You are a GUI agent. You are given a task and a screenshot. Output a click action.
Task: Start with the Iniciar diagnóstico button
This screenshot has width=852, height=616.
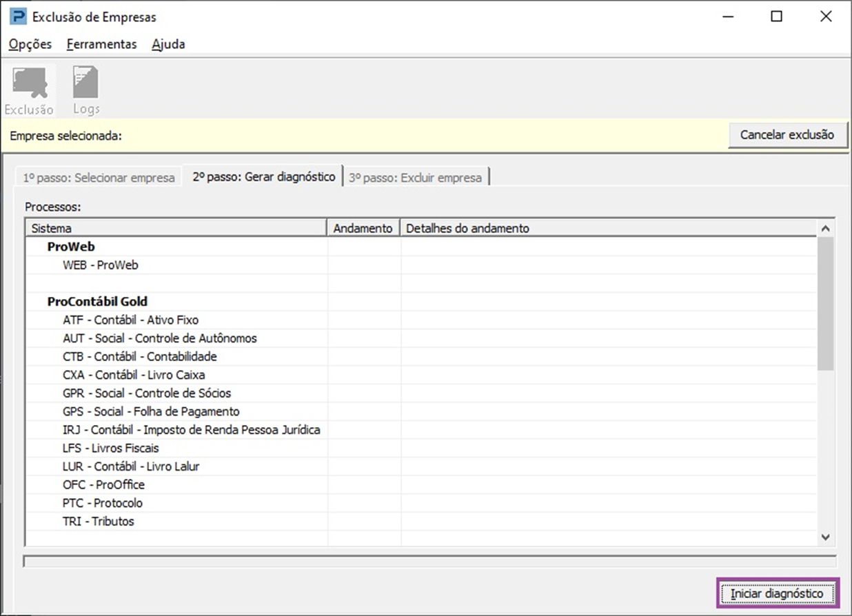click(x=777, y=593)
